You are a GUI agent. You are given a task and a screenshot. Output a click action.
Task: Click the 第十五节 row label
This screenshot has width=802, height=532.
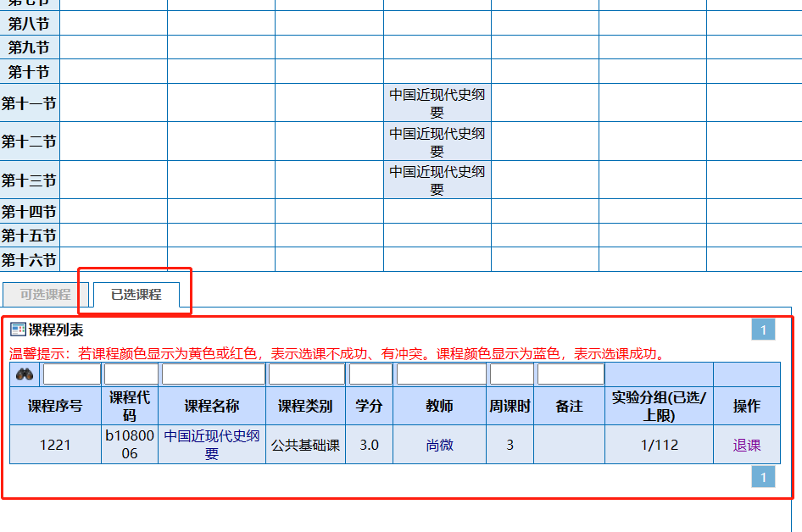click(29, 236)
